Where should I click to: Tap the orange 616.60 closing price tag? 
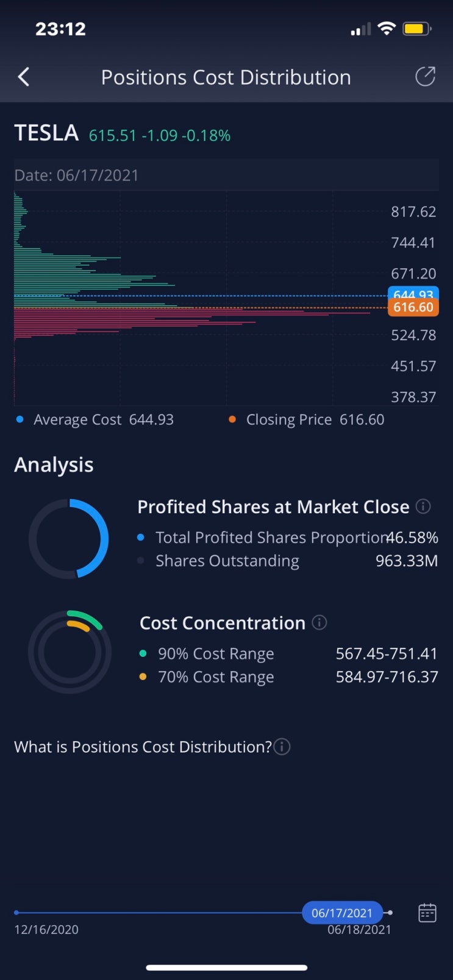coord(413,307)
